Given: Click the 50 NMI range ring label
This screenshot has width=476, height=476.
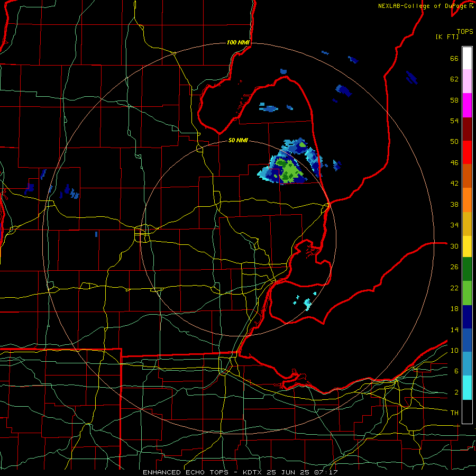Looking at the screenshot, I should 238,140.
